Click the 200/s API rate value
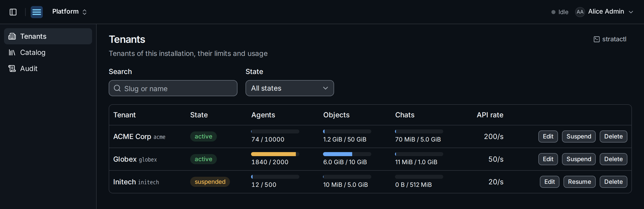The width and height of the screenshot is (644, 209). pos(494,136)
